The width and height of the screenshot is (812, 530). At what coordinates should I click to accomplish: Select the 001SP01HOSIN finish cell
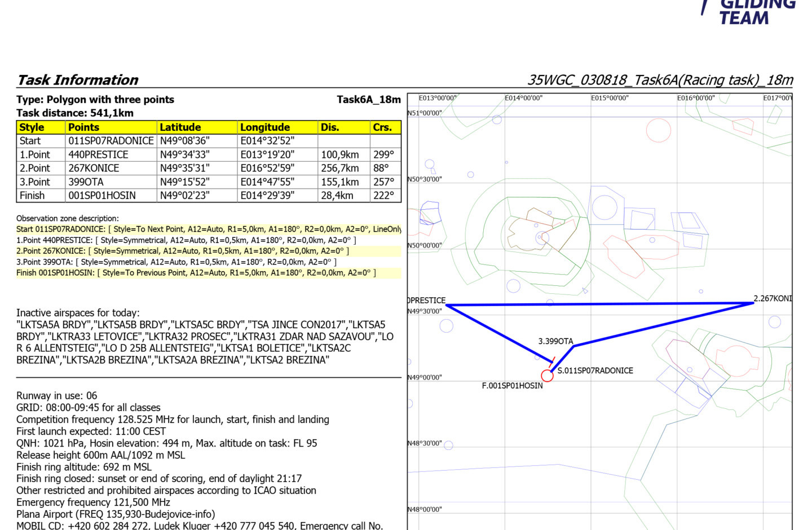click(102, 196)
